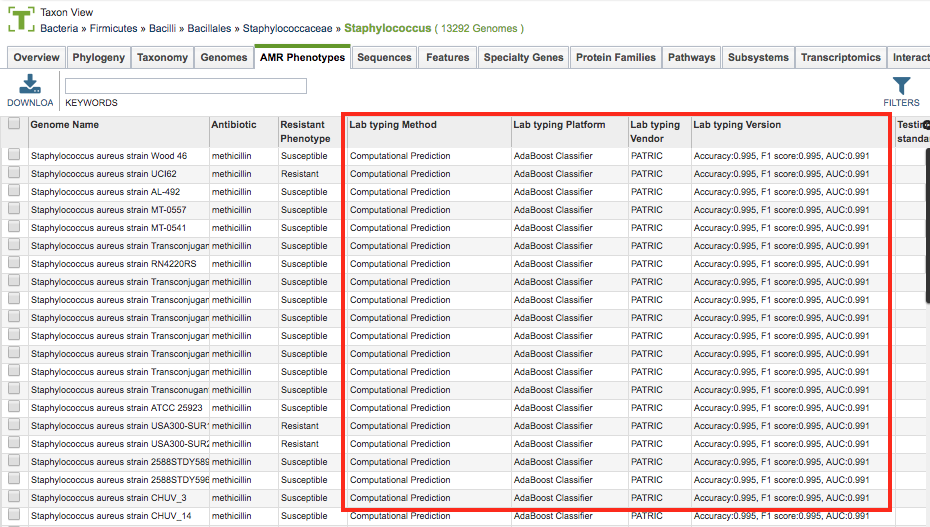Click 'AdaBoost Classifier' in the RN4220RS row
This screenshot has width=930, height=527.
(553, 264)
